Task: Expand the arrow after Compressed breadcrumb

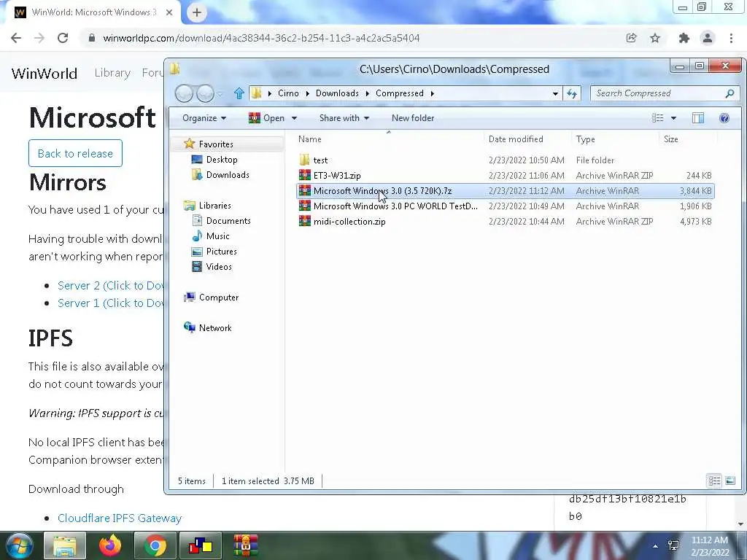Action: click(432, 93)
